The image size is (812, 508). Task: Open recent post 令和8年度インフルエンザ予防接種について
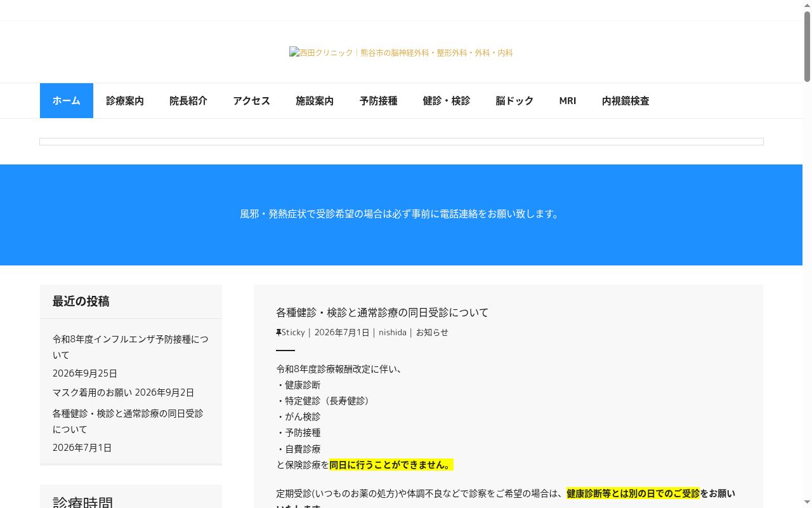130,347
